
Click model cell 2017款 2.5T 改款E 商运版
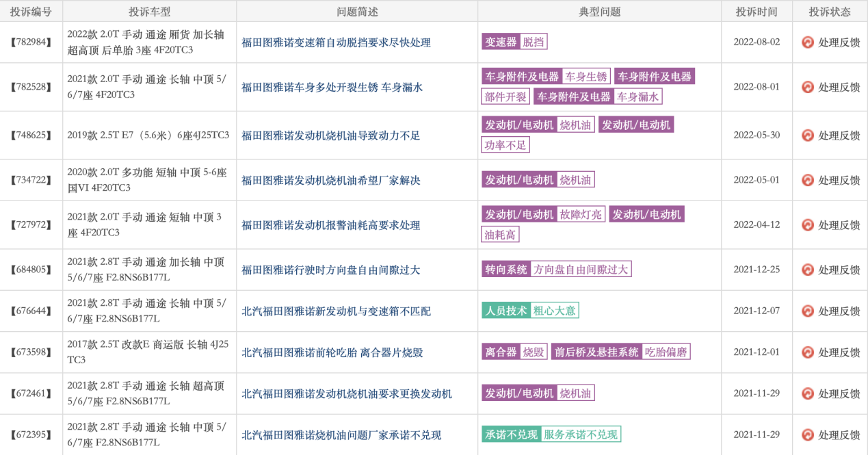pyautogui.click(x=148, y=352)
